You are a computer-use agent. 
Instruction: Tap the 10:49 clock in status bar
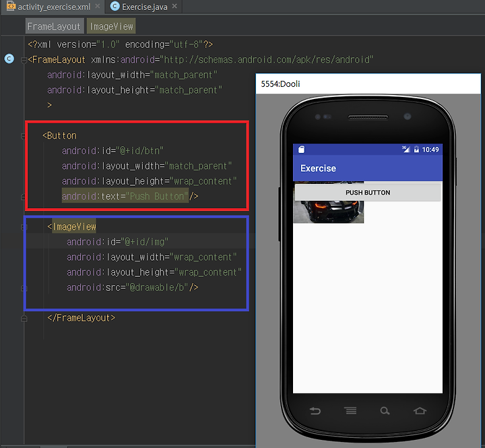pyautogui.click(x=430, y=150)
